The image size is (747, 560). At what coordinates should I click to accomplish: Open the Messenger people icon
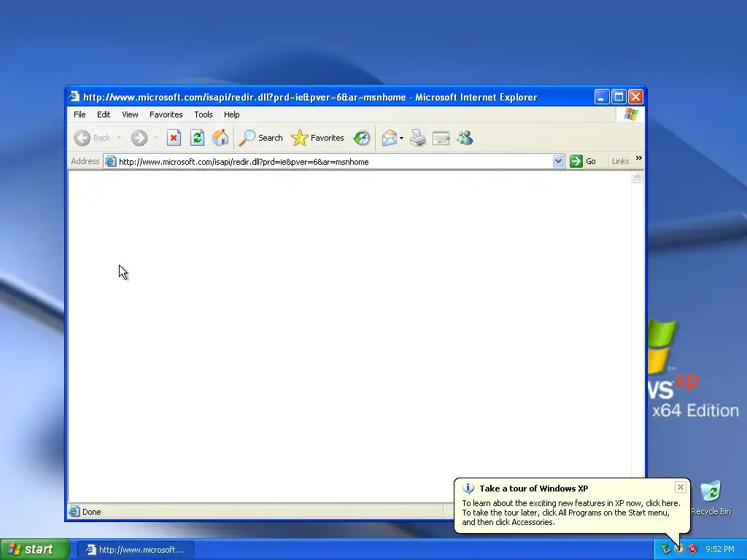(465, 138)
